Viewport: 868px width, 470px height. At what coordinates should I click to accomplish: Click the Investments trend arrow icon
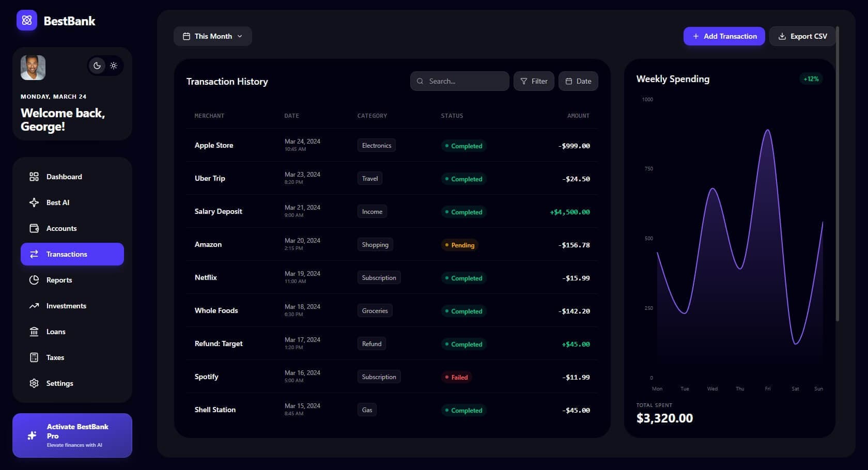click(34, 306)
